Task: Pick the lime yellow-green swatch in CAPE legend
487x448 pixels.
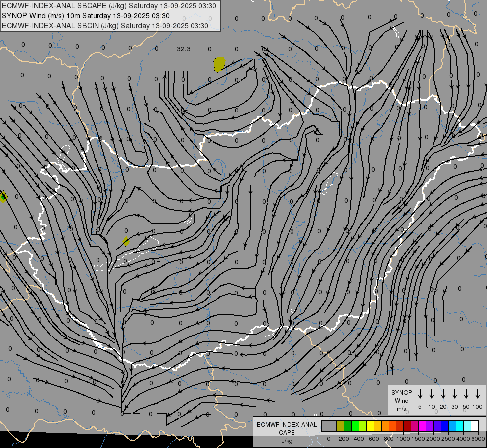Action: coord(363,426)
